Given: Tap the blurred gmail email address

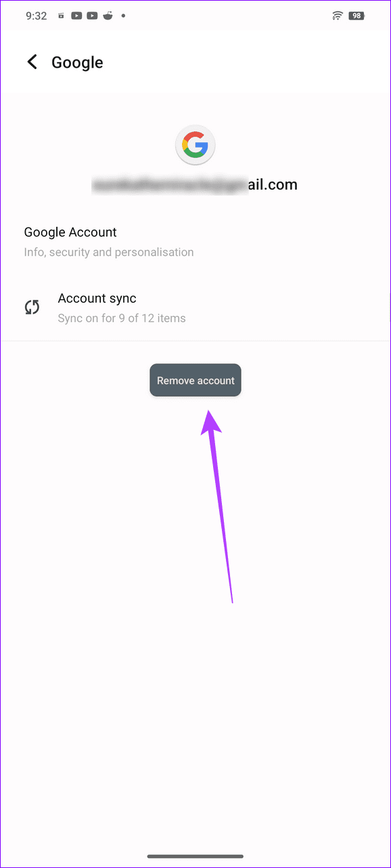Looking at the screenshot, I should coord(195,183).
